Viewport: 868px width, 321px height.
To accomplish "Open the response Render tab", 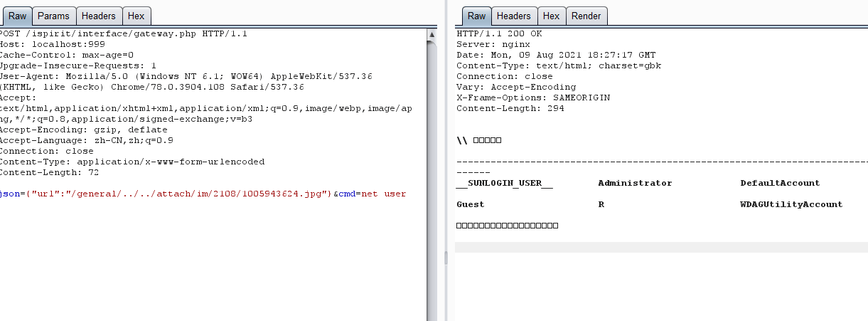I will click(x=586, y=16).
